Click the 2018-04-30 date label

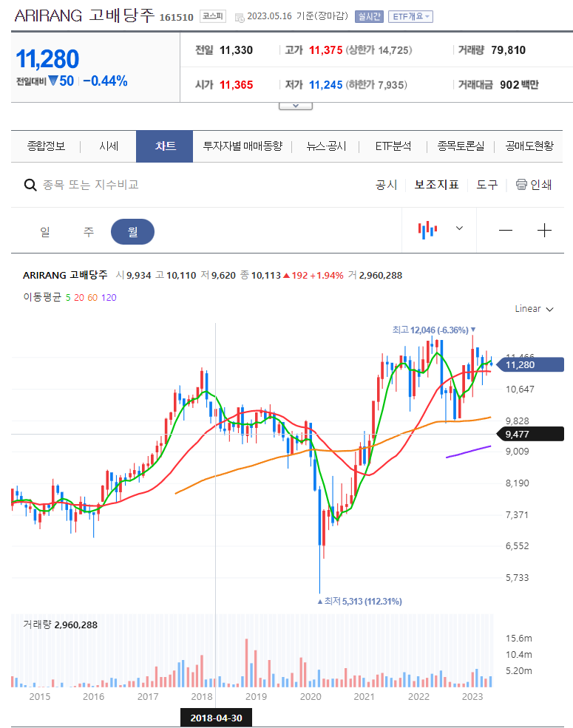[216, 718]
